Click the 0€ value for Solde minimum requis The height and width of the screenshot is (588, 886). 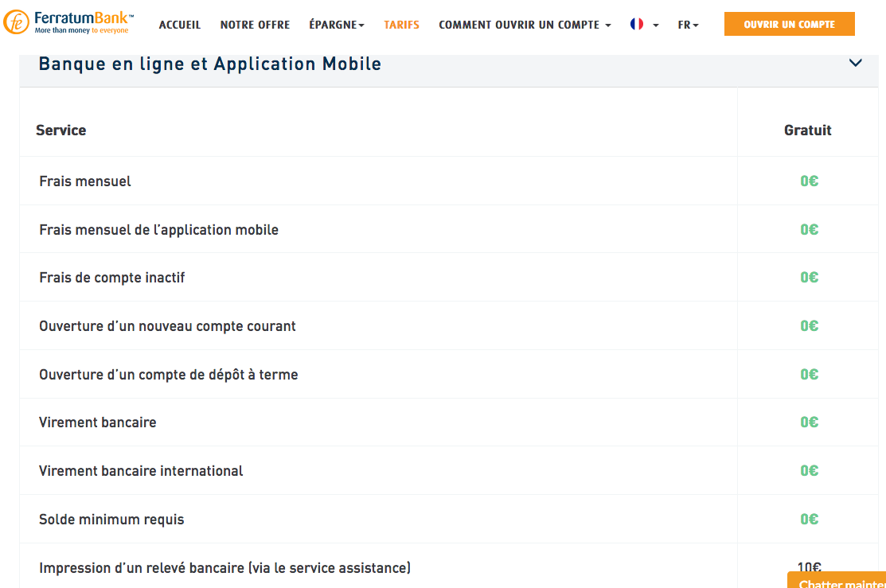pyautogui.click(x=809, y=520)
